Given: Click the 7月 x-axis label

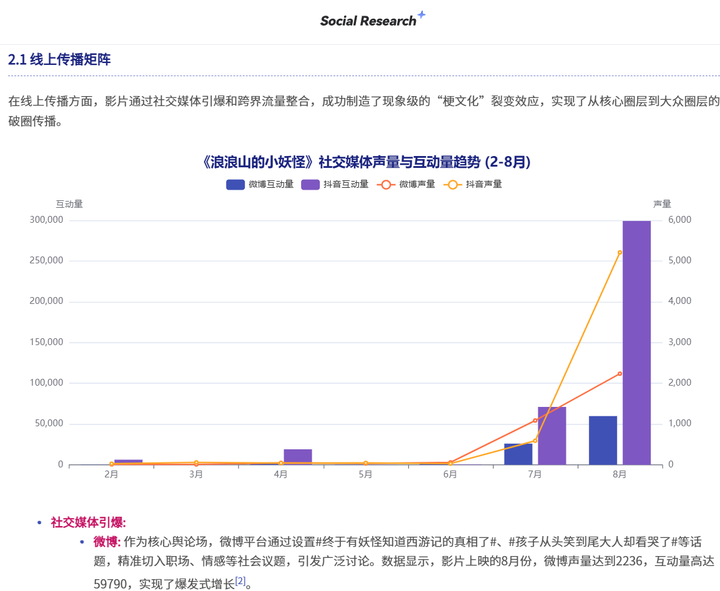Looking at the screenshot, I should click(x=535, y=474).
